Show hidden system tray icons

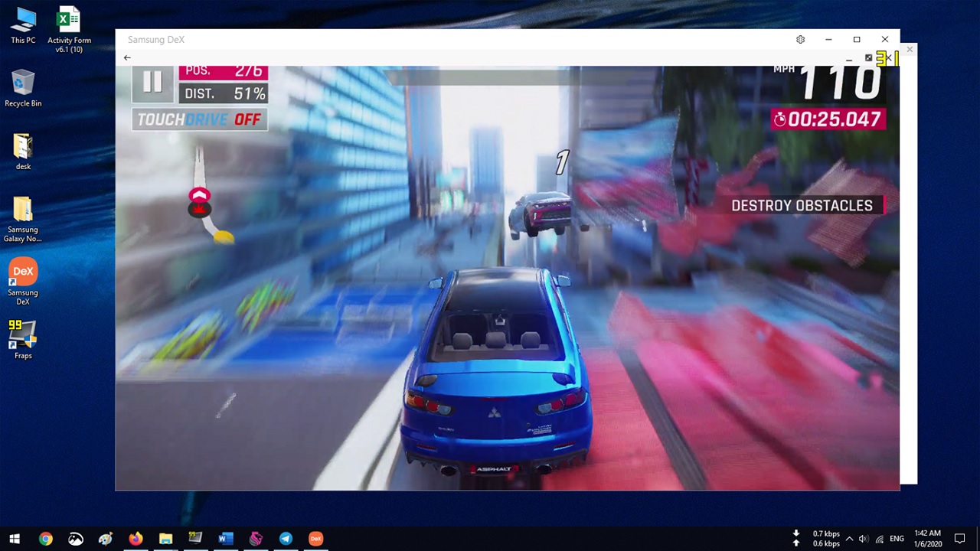pos(849,539)
